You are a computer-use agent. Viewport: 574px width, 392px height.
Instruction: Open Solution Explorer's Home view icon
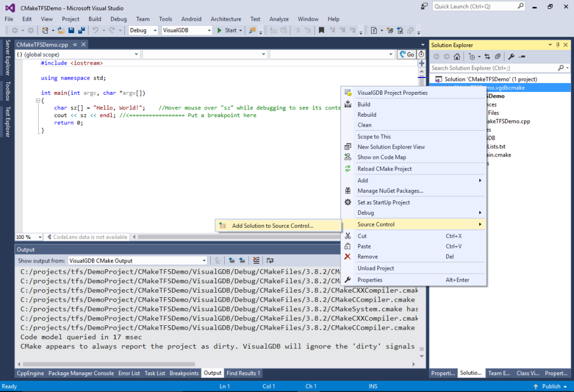457,56
